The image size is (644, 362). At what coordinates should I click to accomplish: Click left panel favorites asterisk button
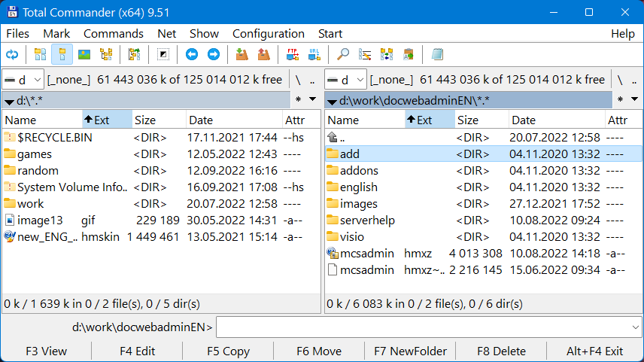pyautogui.click(x=299, y=99)
